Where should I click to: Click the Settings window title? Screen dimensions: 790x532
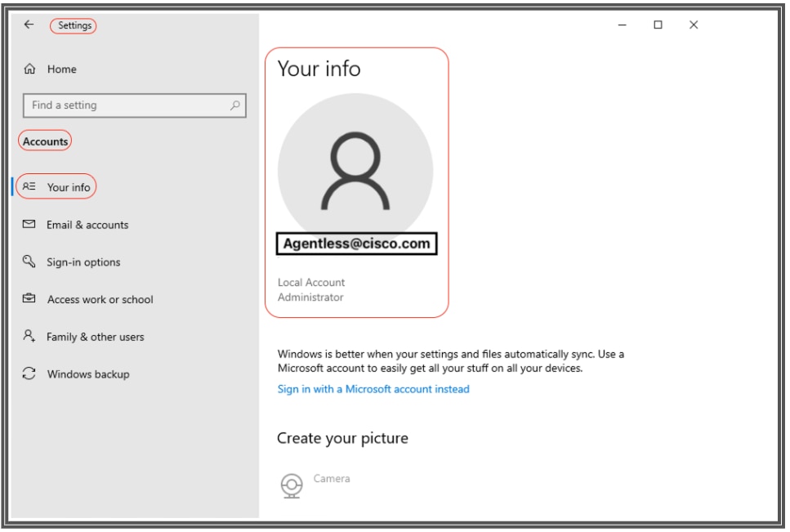74,25
